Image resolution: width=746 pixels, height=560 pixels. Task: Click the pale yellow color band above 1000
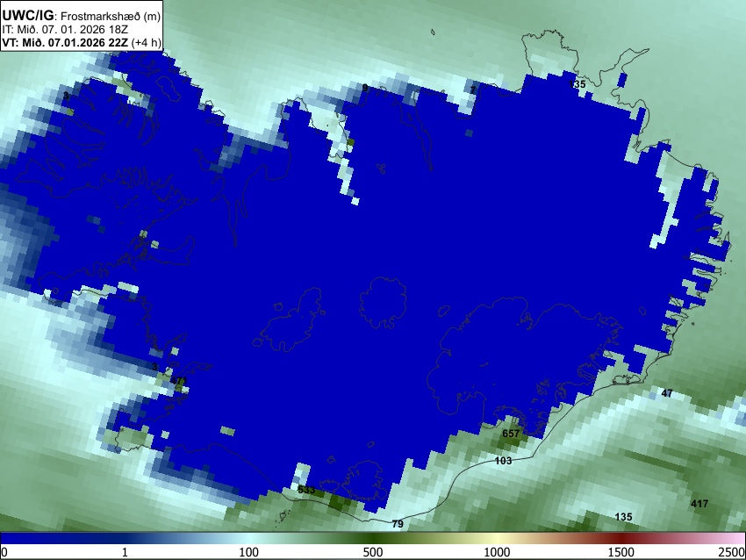pos(497,539)
